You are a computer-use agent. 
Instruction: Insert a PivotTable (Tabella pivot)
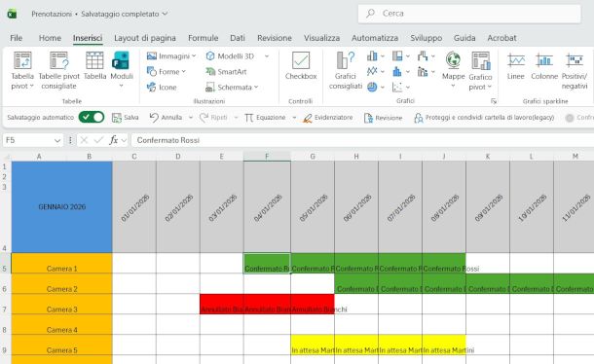(22, 70)
